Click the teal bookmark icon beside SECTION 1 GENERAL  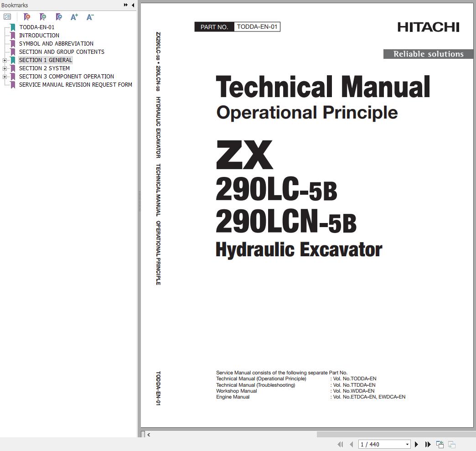[x=13, y=60]
